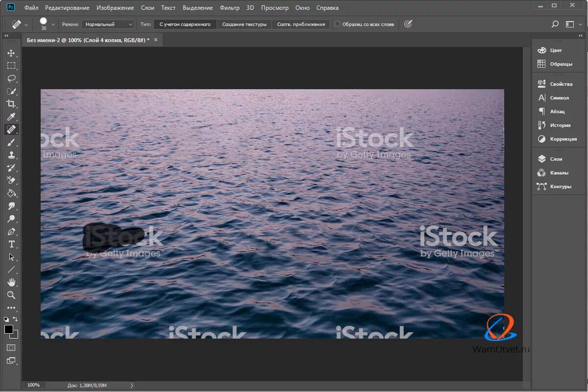Click the pressure for size icon

[x=408, y=24]
